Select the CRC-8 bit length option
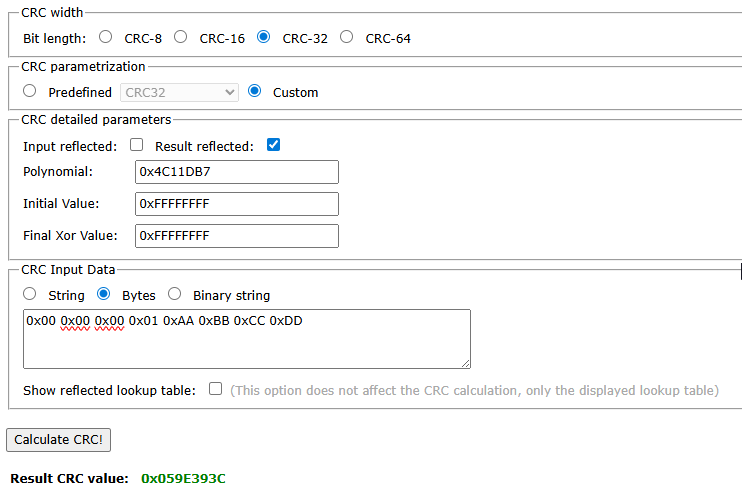This screenshot has height=499, width=742. point(105,38)
